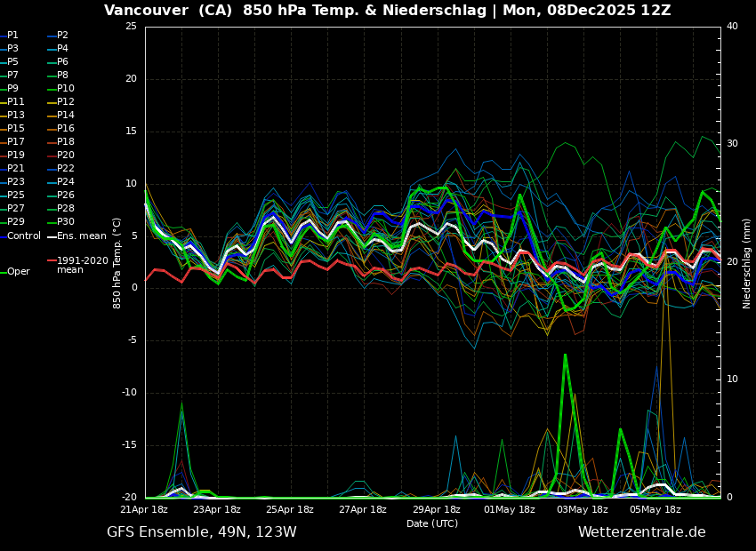Click the GFS Ensemble, 49N, 123W caption
This screenshot has height=551, width=756.
[202, 532]
